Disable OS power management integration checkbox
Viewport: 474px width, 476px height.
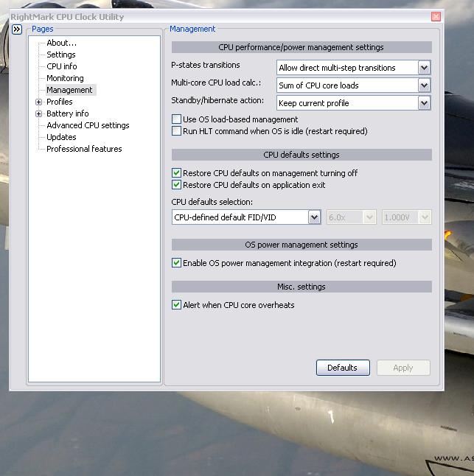tap(176, 263)
